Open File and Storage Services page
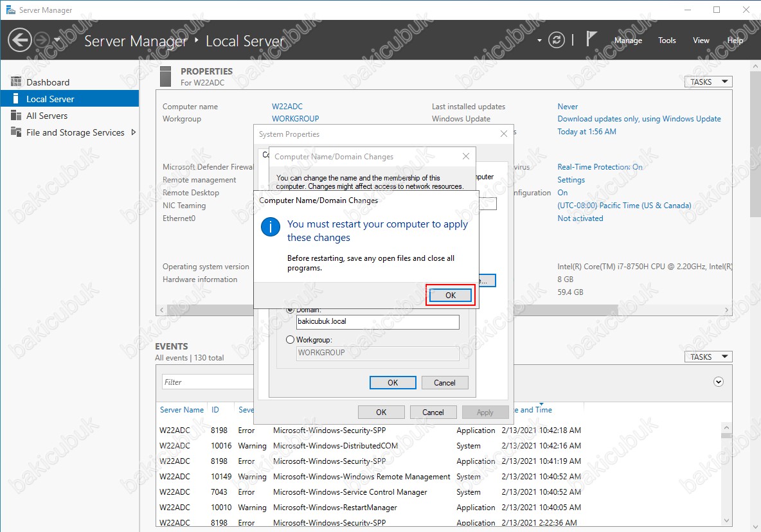Viewport: 761px width, 532px height. pos(75,132)
